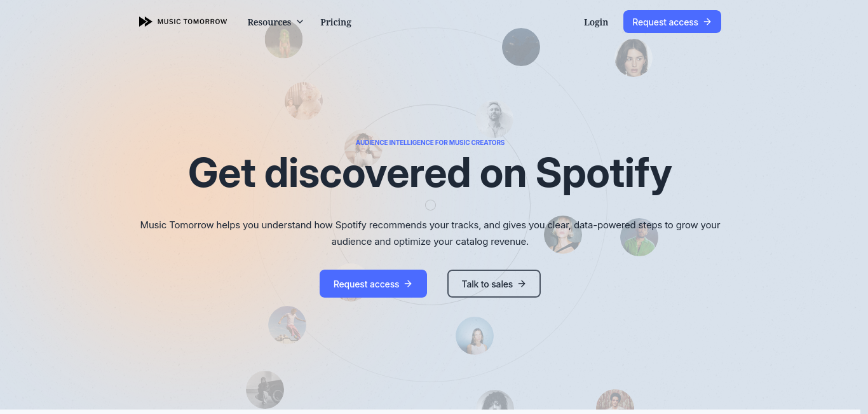Open the Pricing page

(x=336, y=22)
